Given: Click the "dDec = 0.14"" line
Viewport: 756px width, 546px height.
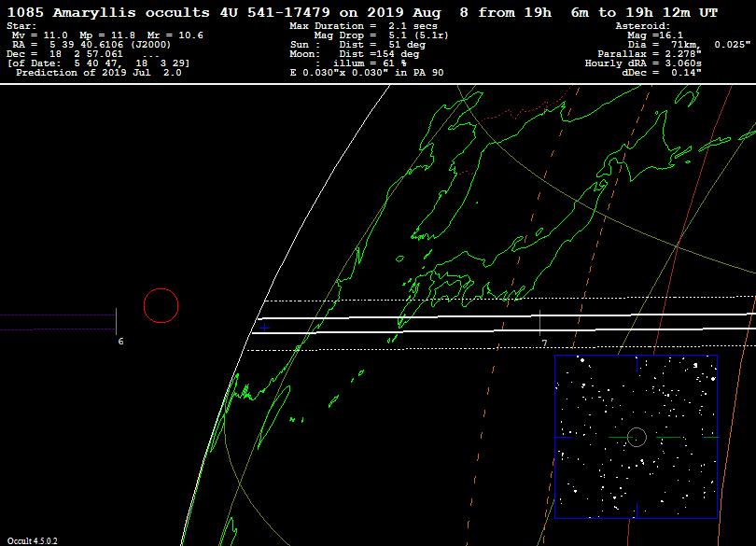Looking at the screenshot, I should pyautogui.click(x=662, y=73).
